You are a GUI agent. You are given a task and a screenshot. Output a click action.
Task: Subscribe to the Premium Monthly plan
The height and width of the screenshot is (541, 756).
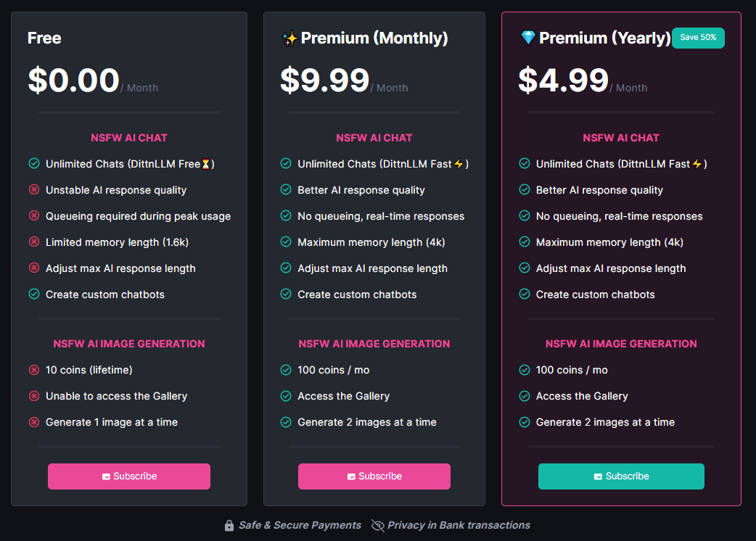[374, 476]
